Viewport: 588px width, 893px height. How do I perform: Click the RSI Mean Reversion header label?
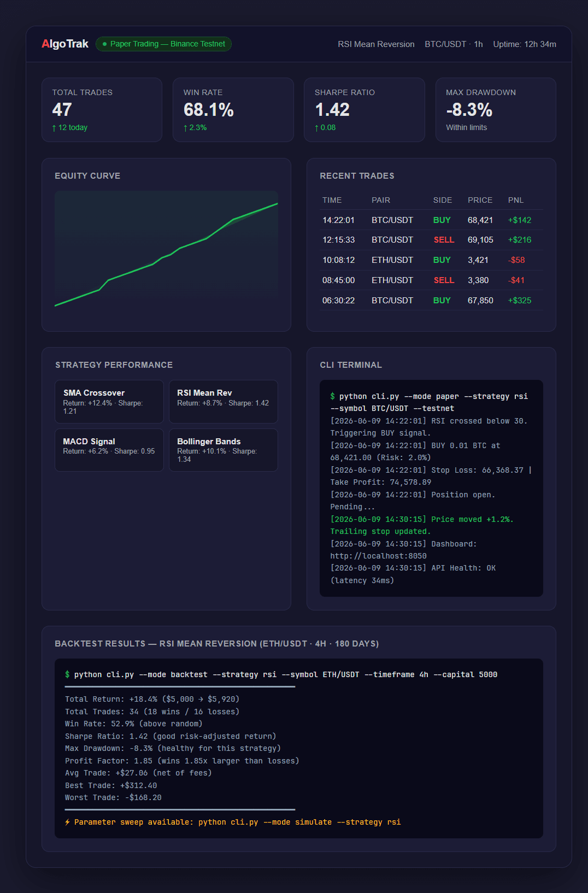[x=376, y=44]
